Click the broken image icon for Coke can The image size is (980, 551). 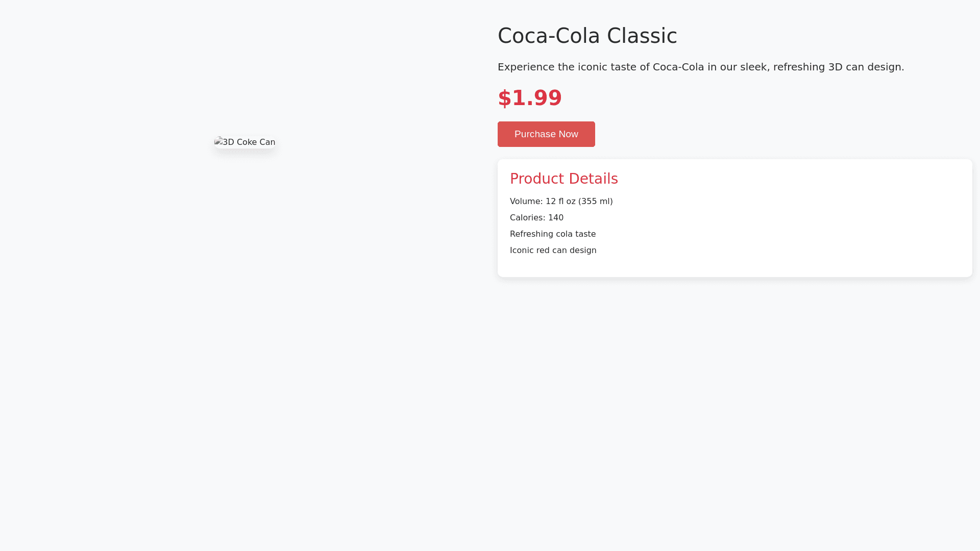218,141
